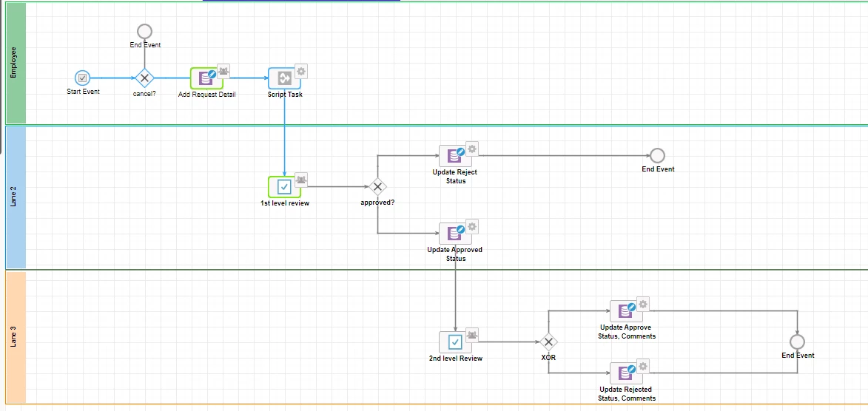Click the 'approved?' gateway label
868x411 pixels.
click(377, 203)
